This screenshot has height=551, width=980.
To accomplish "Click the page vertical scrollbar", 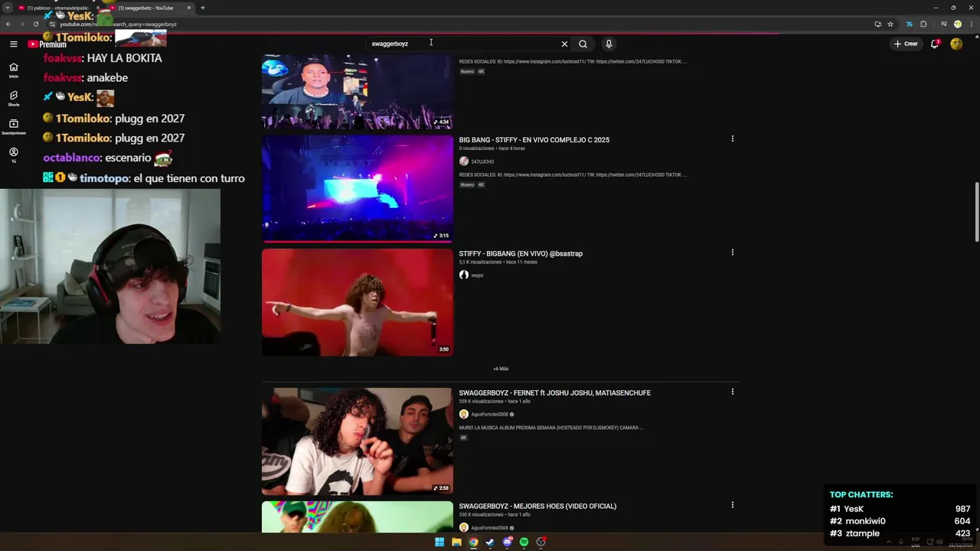I will [976, 213].
